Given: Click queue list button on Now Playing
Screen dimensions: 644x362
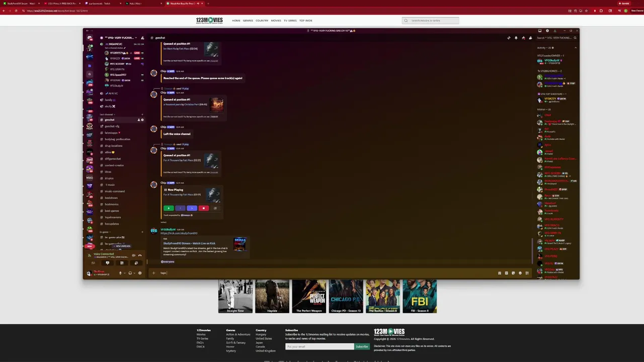Looking at the screenshot, I should point(215,208).
